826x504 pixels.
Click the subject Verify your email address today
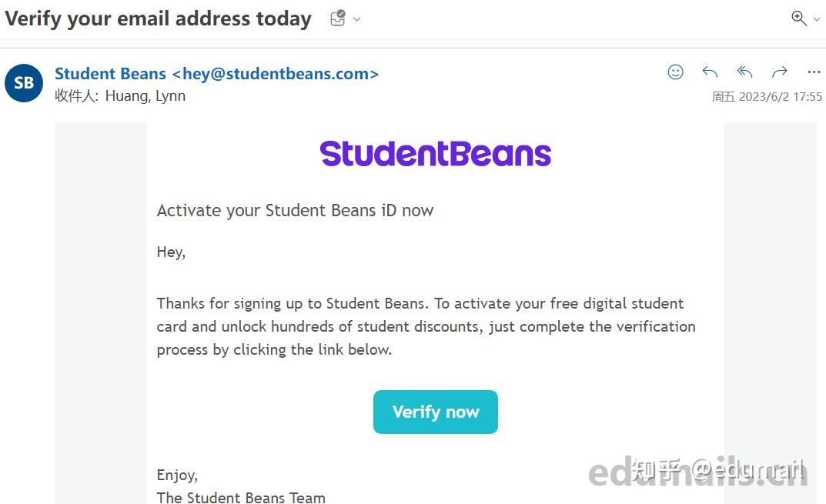click(157, 18)
